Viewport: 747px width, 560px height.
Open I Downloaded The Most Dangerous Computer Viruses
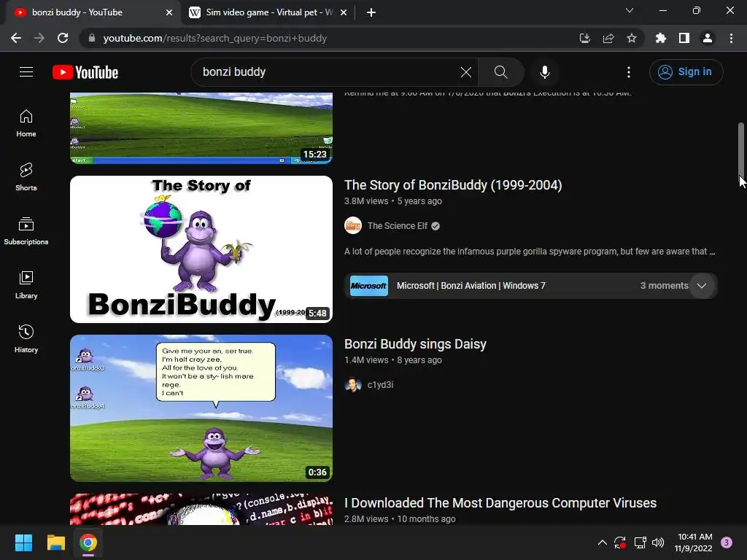tap(500, 503)
